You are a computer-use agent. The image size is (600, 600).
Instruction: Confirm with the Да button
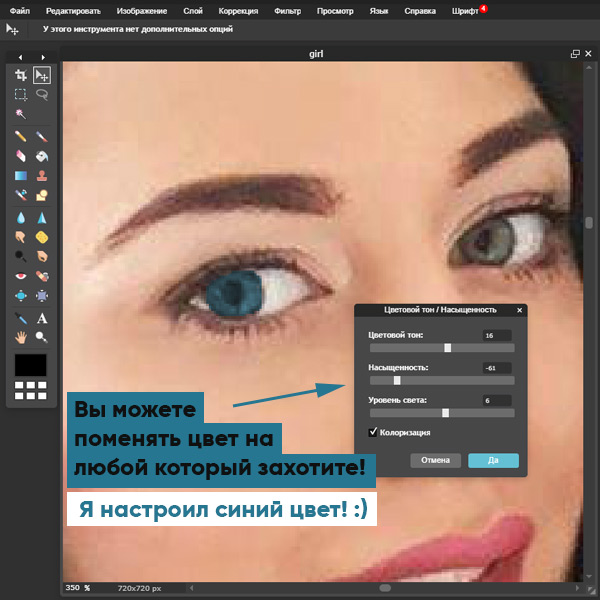493,461
